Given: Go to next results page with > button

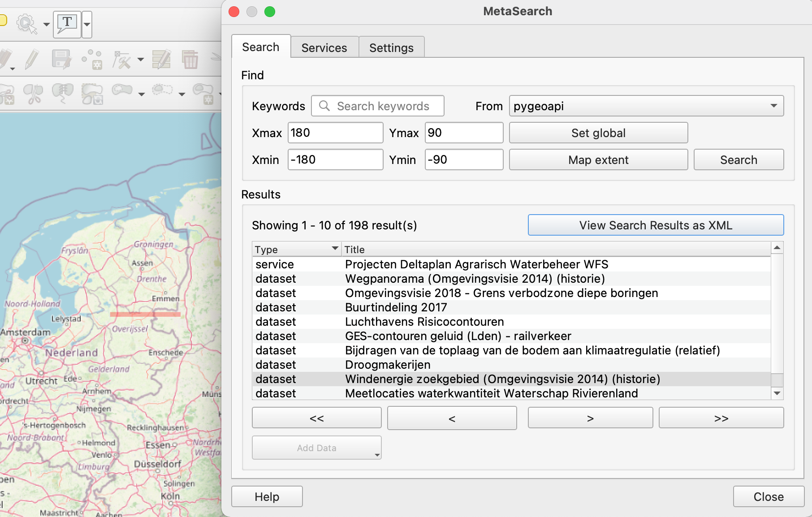Looking at the screenshot, I should tap(590, 418).
